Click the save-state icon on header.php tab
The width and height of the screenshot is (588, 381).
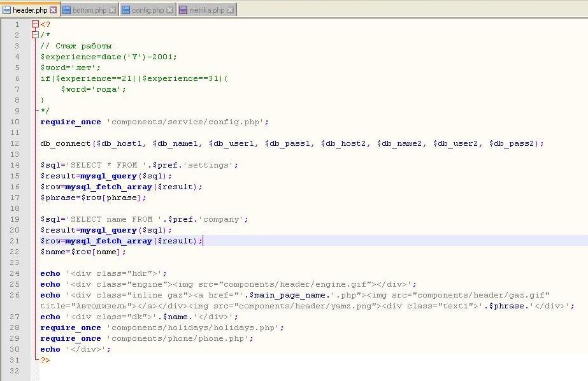click(7, 10)
